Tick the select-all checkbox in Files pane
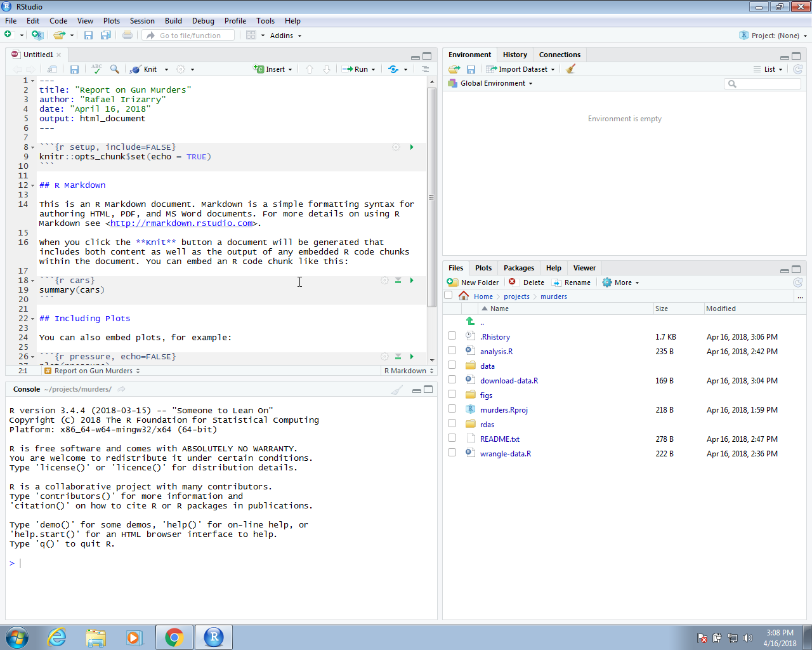The width and height of the screenshot is (812, 650). (x=449, y=295)
